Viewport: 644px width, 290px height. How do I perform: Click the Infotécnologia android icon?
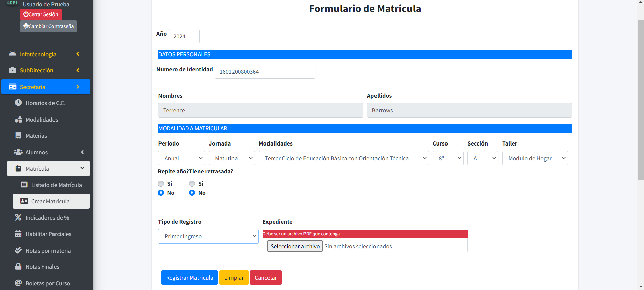[13, 54]
